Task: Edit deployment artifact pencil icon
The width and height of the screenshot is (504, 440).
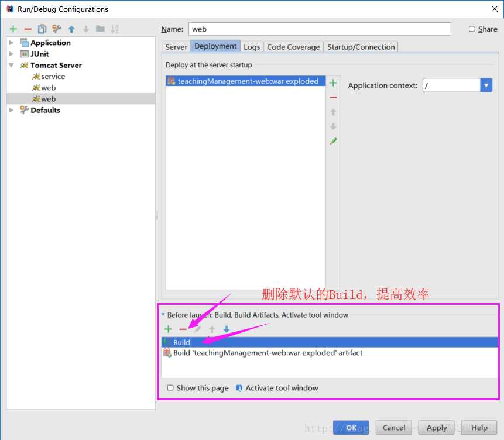Action: coord(333,141)
